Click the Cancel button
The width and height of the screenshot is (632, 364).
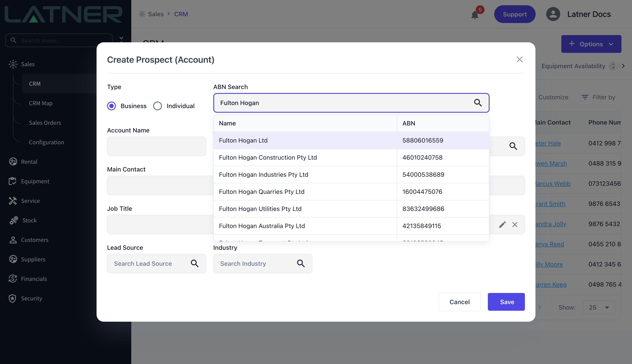tap(459, 302)
